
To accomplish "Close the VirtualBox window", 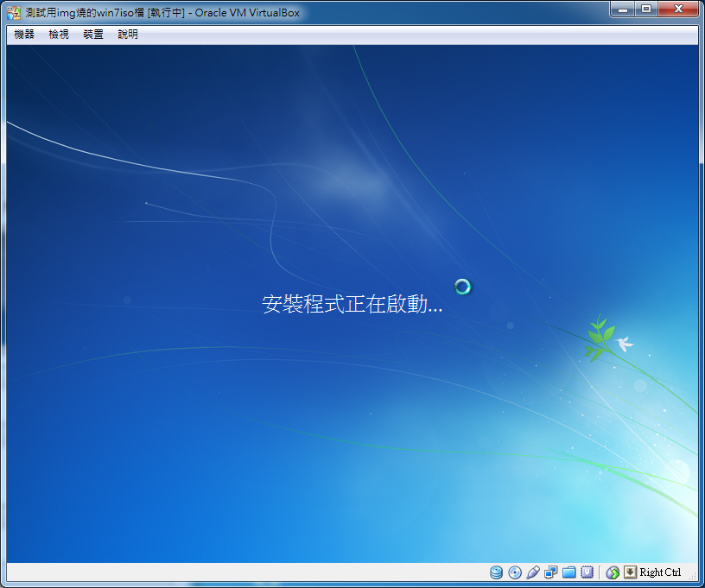I will pos(678,9).
